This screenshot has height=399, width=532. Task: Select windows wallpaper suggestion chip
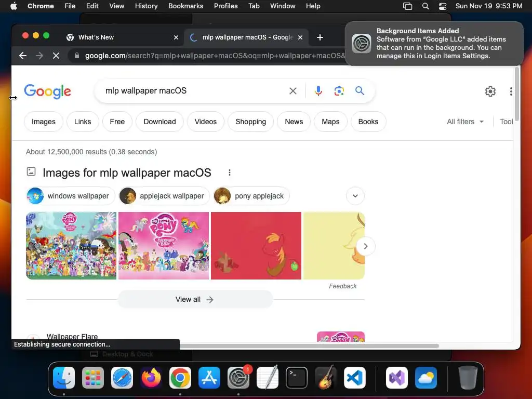[71, 196]
